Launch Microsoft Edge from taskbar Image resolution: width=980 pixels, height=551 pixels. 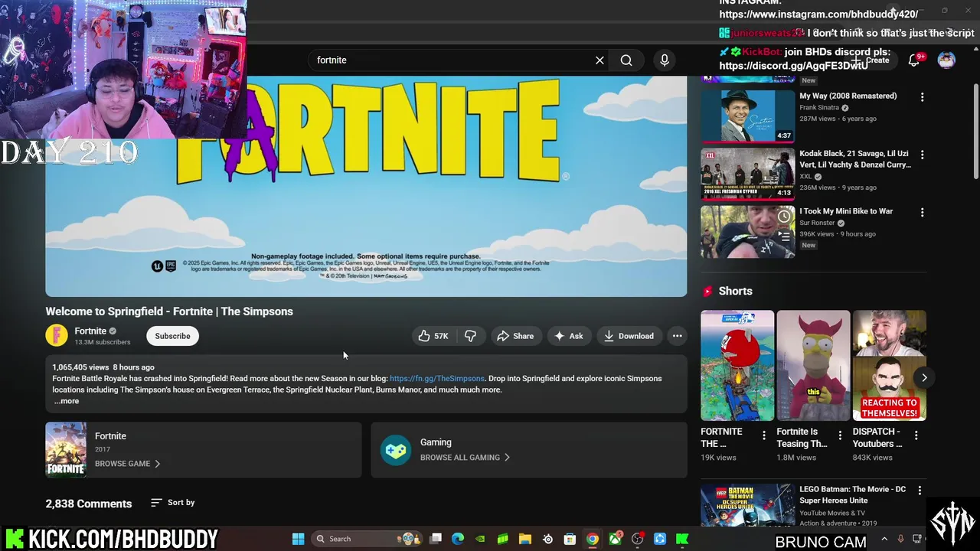point(458,539)
